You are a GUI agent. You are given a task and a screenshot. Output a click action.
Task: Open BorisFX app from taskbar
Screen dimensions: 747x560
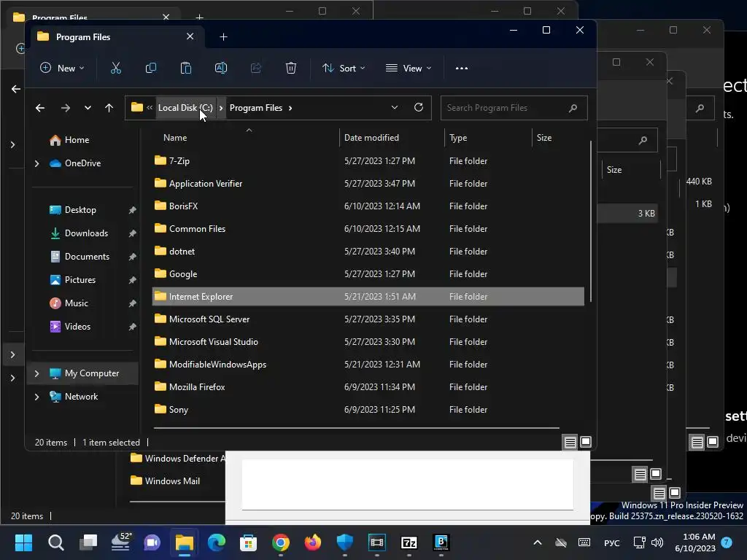click(x=441, y=542)
